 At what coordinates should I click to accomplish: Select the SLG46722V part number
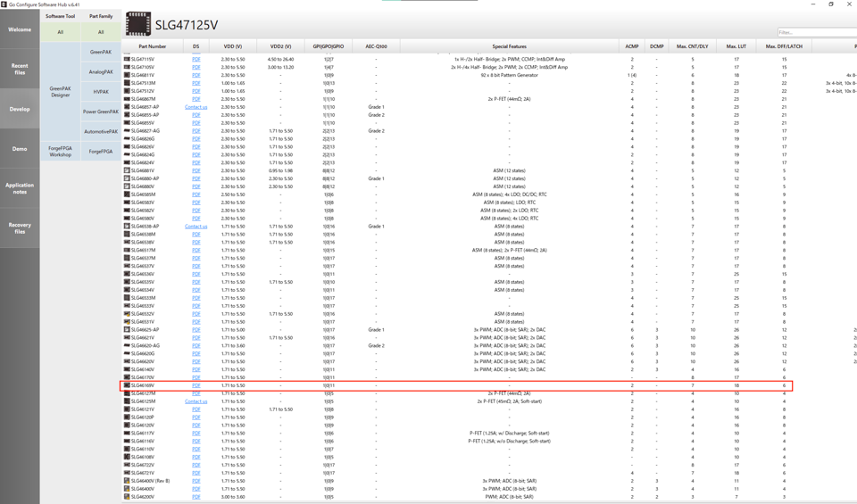click(143, 466)
